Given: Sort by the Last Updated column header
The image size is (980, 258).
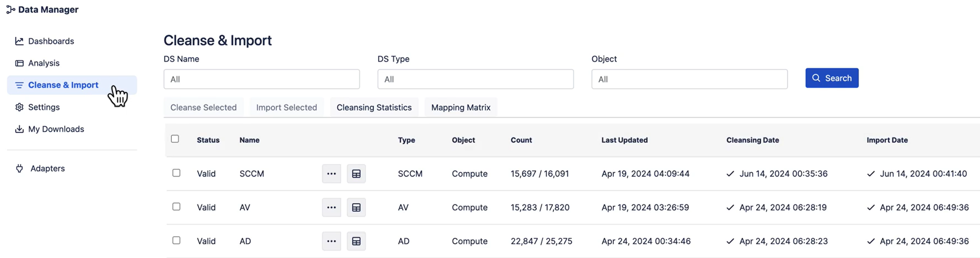Looking at the screenshot, I should (x=624, y=140).
